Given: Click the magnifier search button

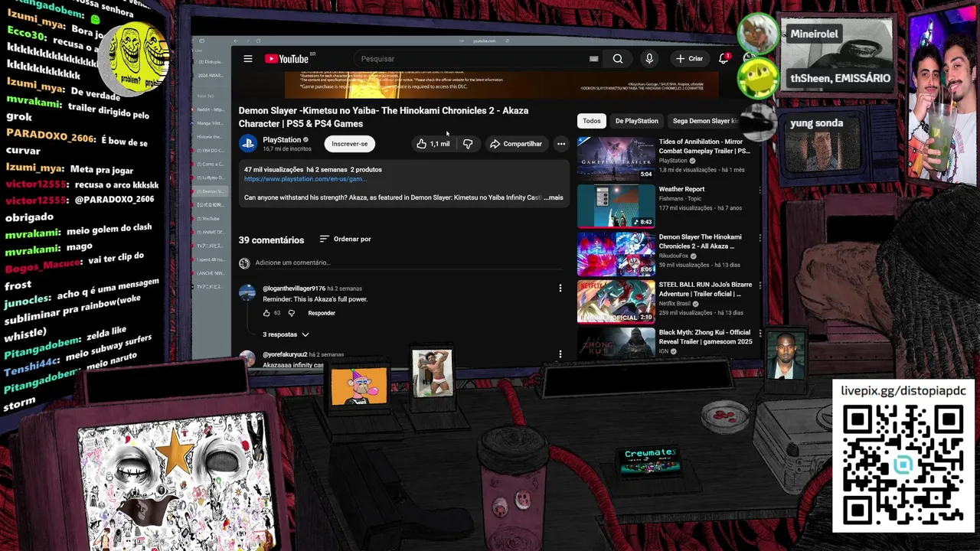Looking at the screenshot, I should click(618, 59).
